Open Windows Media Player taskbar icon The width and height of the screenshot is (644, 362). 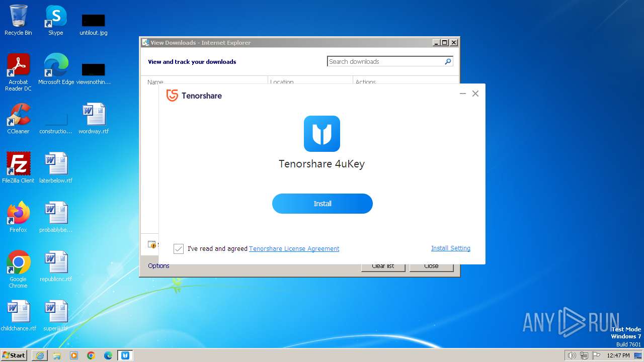click(74, 355)
